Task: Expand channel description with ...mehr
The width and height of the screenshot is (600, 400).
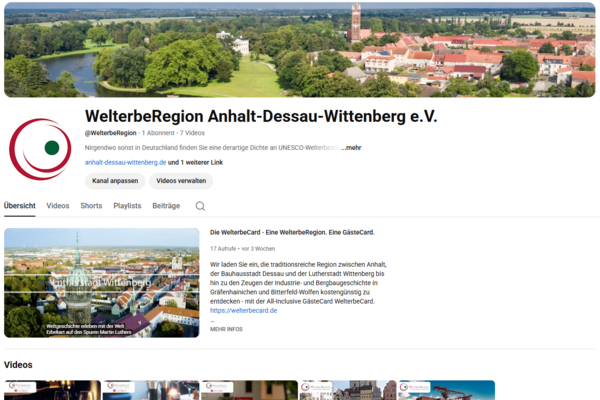Action: click(351, 148)
